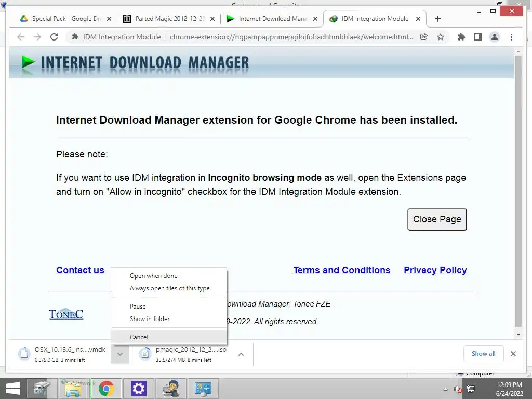This screenshot has width=532, height=399.
Task: Click the vmdk file icon in downloads bar
Action: (x=24, y=354)
